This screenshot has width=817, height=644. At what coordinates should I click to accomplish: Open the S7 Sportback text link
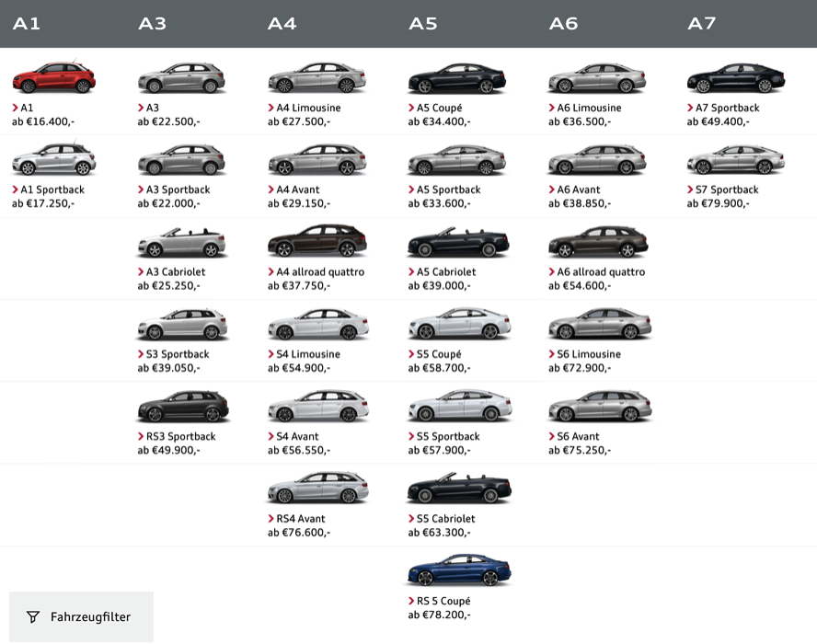[x=722, y=190]
